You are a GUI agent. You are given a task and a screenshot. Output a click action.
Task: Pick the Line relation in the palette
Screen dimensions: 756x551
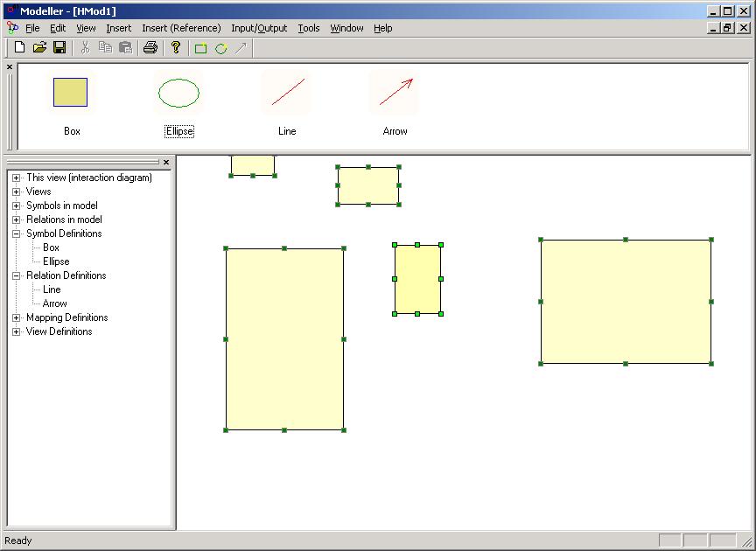pyautogui.click(x=287, y=93)
